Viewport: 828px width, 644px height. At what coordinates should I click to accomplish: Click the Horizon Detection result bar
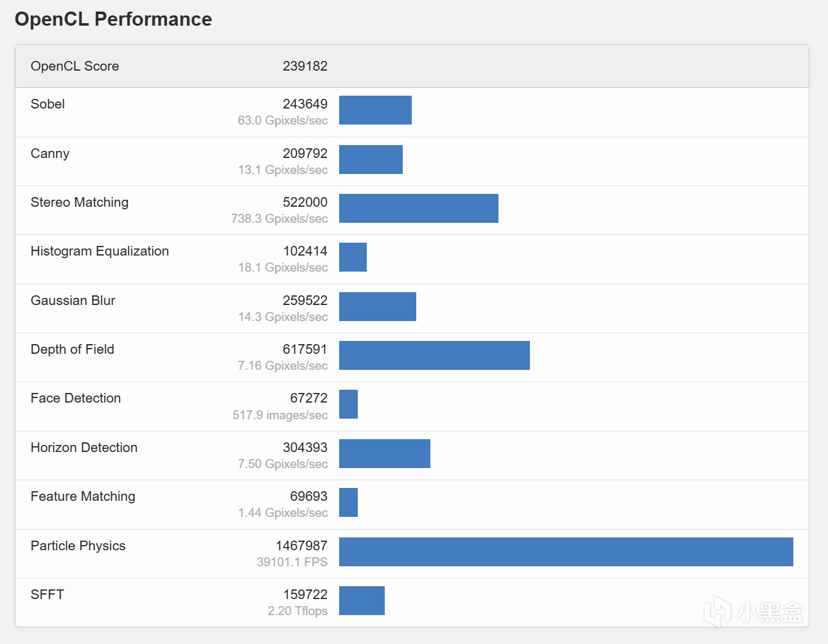(x=384, y=453)
